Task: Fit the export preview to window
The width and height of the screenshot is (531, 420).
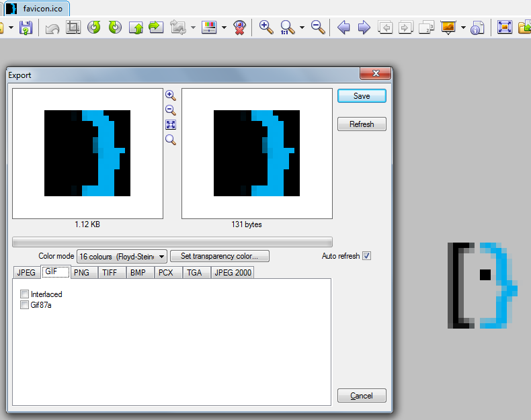Action: click(x=171, y=125)
